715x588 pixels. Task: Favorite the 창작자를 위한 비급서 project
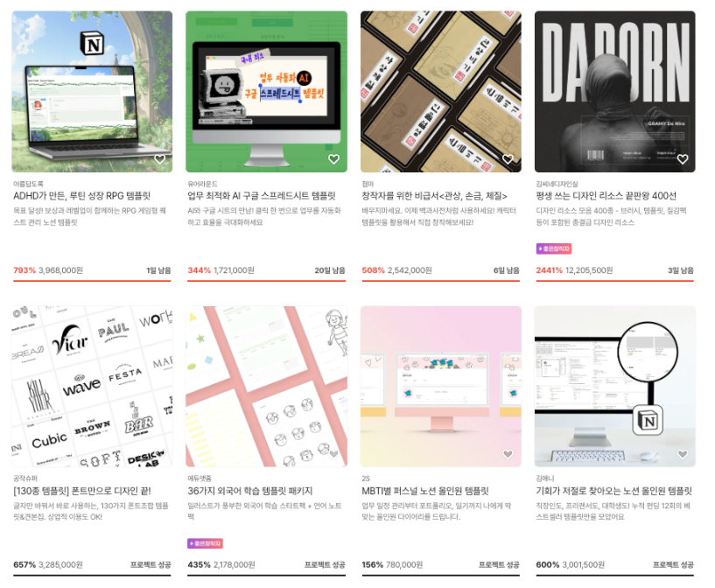point(508,159)
